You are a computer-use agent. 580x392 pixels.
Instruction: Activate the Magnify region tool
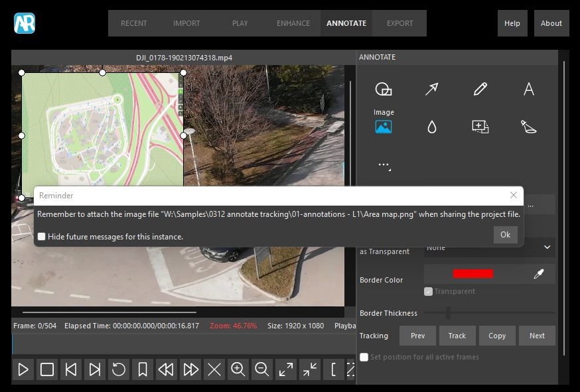tap(480, 127)
